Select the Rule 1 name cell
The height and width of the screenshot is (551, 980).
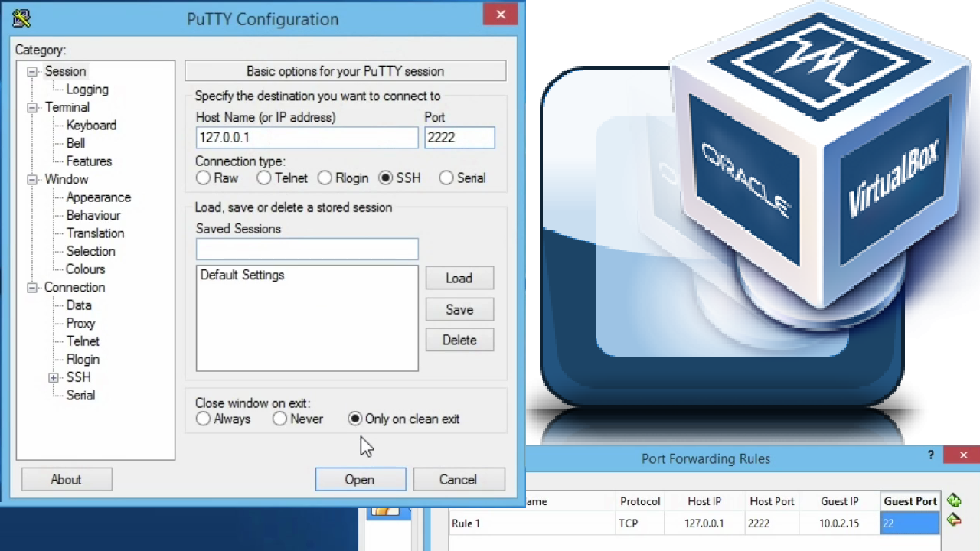[532, 523]
